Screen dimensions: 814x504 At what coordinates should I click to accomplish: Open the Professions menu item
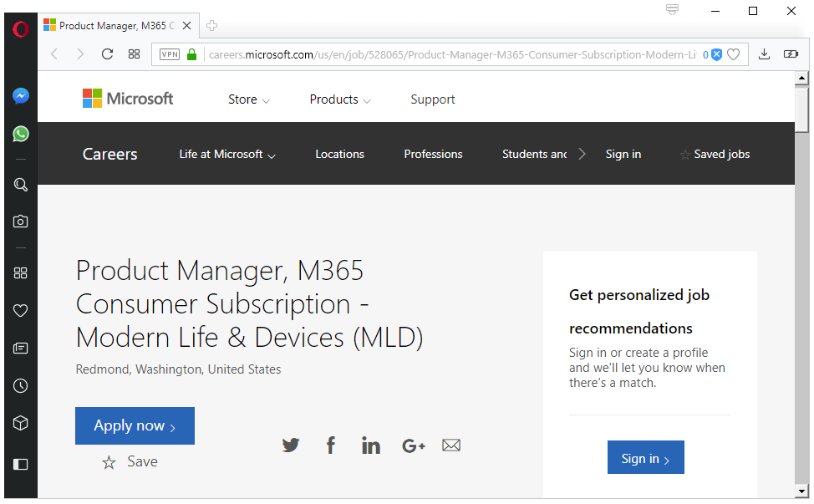coord(433,154)
